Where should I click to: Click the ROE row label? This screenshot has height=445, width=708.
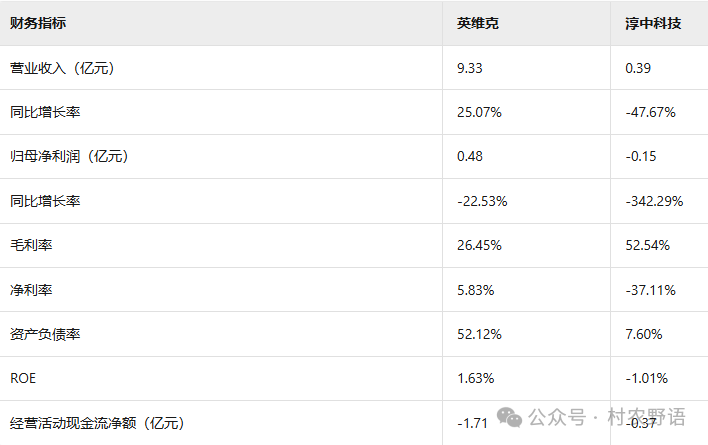click(23, 378)
